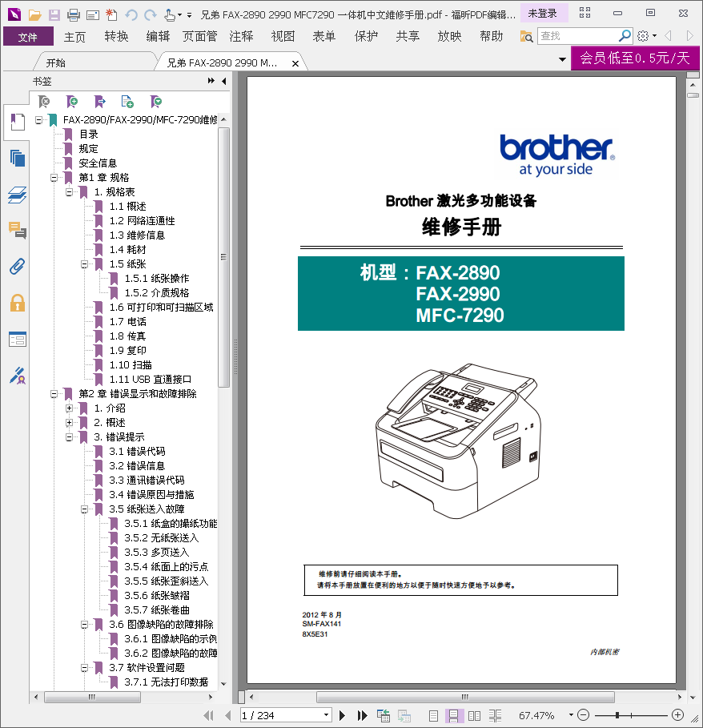Switch to the 转换 ribbon tab
This screenshot has width=703, height=728.
[x=116, y=36]
